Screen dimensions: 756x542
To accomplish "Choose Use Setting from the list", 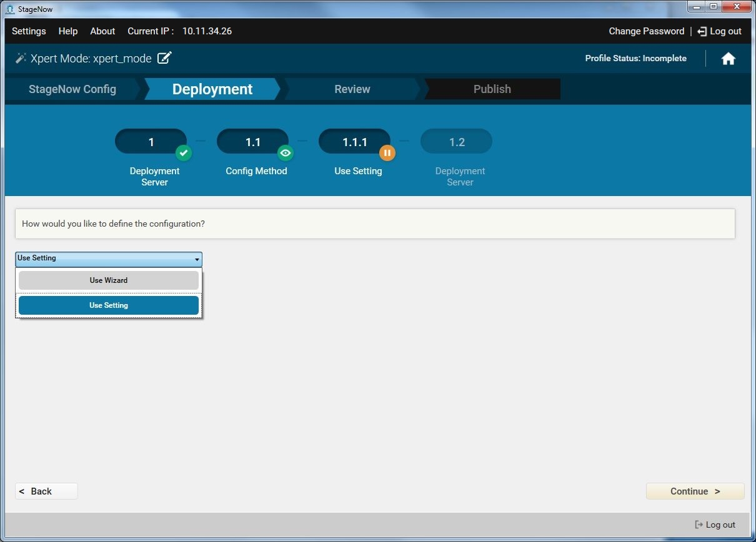I will pos(109,305).
